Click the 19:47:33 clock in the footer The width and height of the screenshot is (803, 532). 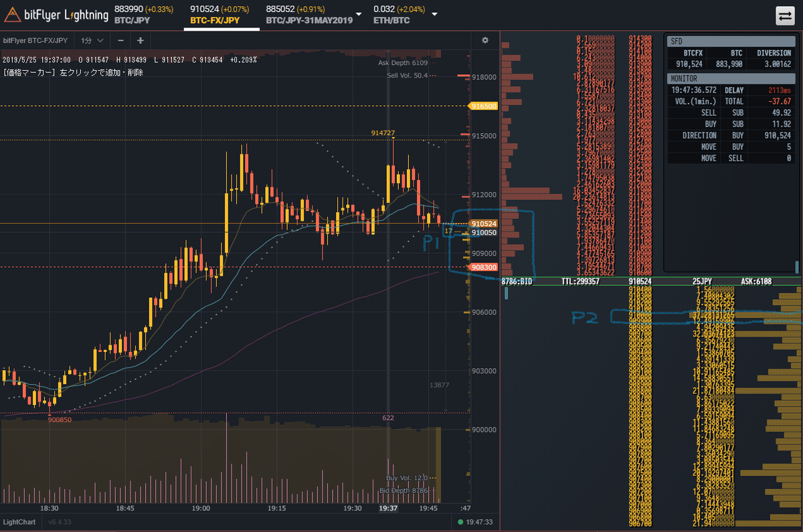(x=480, y=522)
